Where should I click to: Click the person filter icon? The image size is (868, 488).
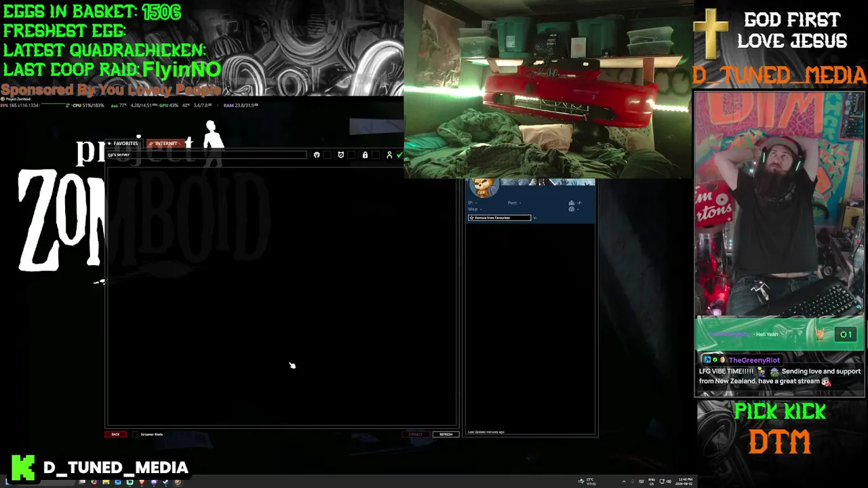389,155
